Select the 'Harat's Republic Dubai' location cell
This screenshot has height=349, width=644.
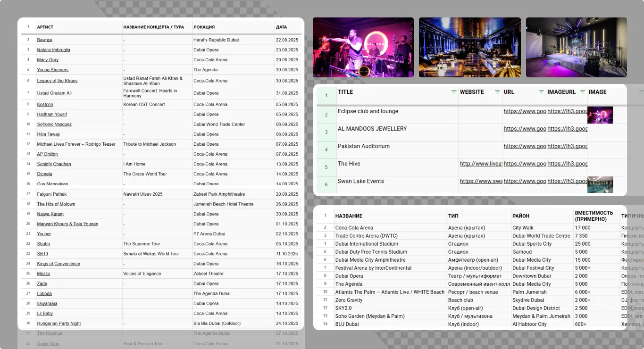234,40
